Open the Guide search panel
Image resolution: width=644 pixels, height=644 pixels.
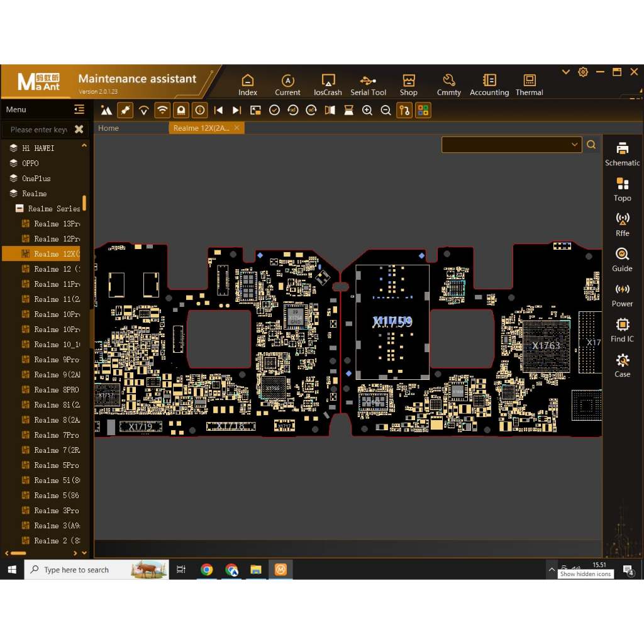click(622, 259)
